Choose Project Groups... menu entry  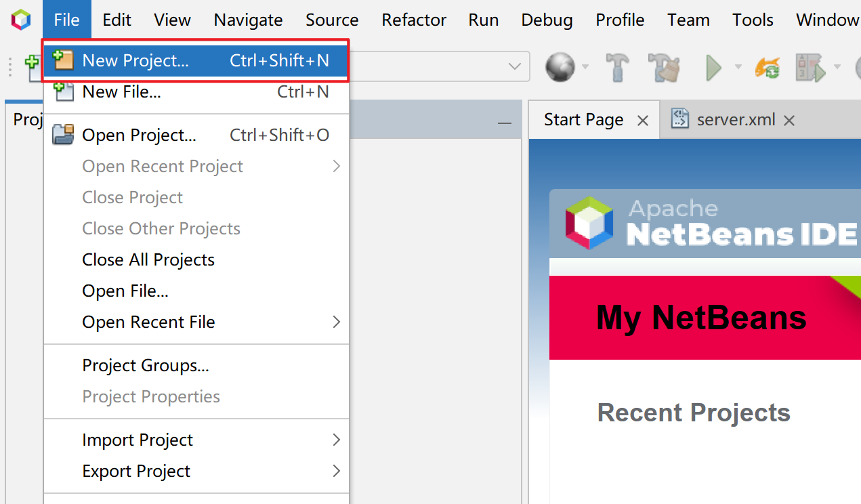(196, 365)
